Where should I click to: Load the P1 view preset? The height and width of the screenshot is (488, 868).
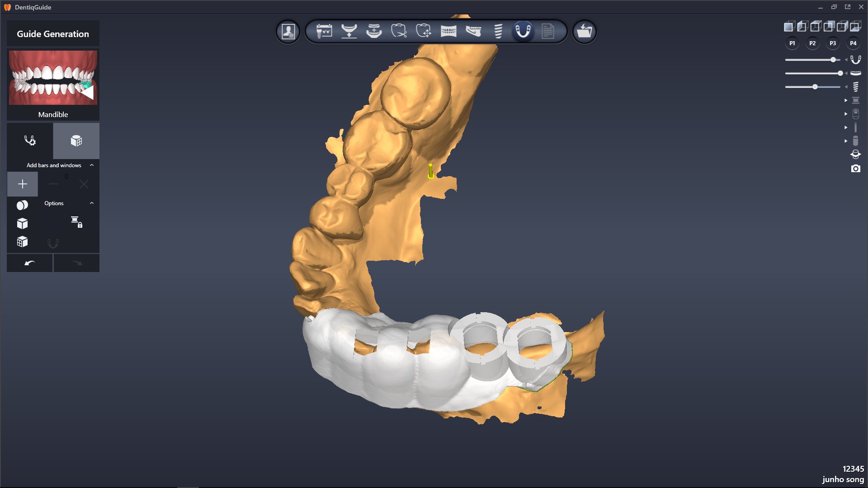pos(792,43)
